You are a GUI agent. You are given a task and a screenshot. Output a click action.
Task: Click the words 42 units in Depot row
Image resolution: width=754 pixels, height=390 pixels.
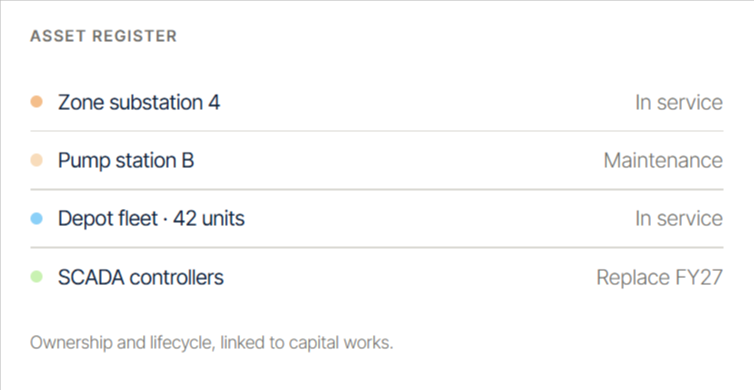point(209,219)
